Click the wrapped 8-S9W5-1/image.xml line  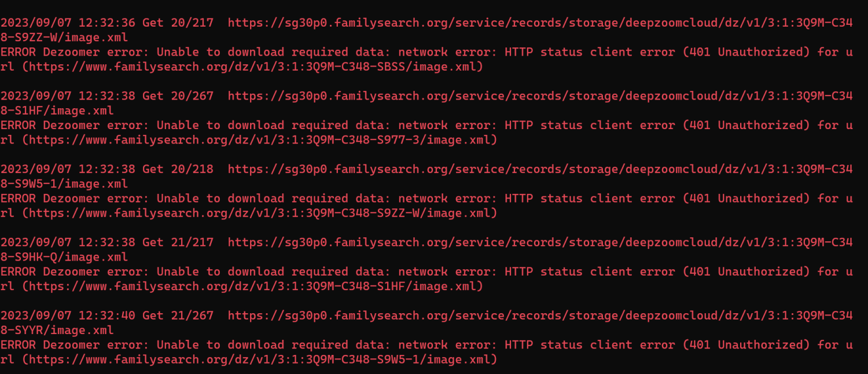tap(64, 184)
